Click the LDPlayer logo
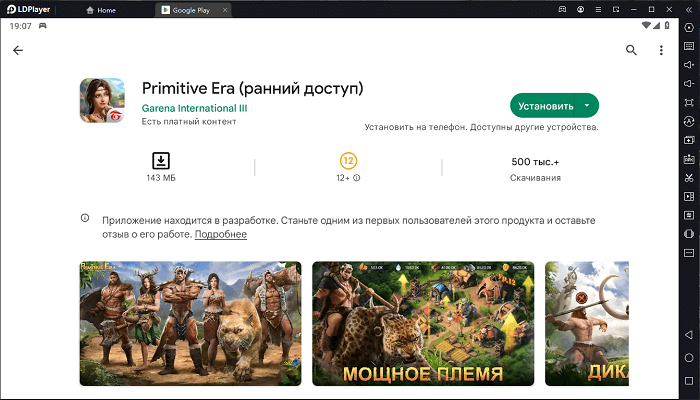 [28, 9]
